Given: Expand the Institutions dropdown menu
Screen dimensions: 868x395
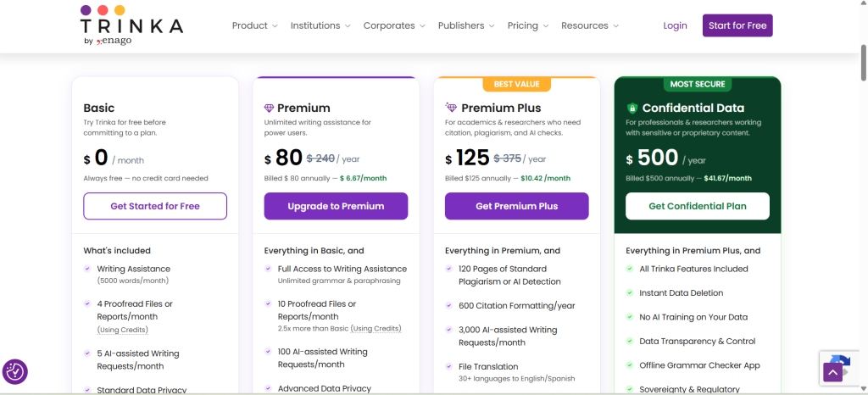Looking at the screenshot, I should (320, 25).
